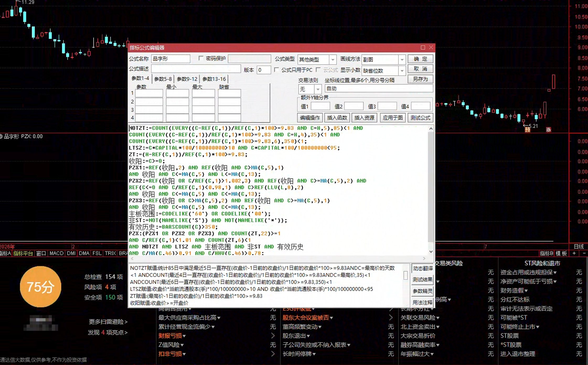Open the 公式类型 dropdown

(333, 60)
